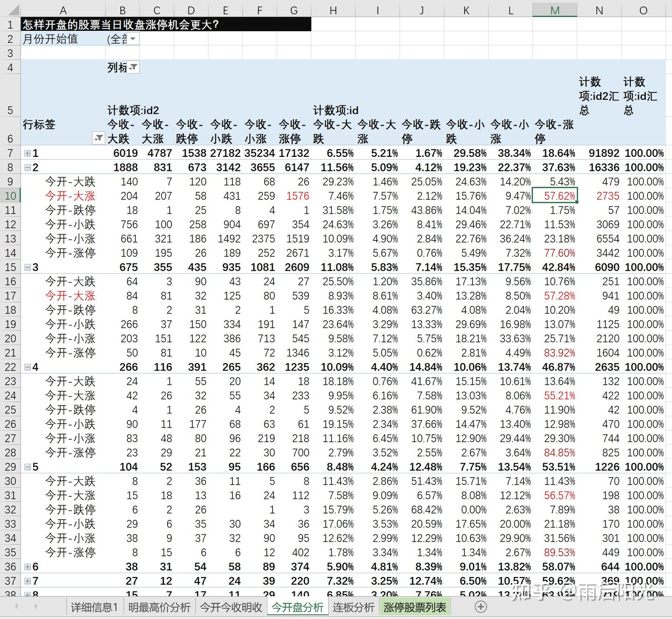
Task: Click the left sheet navigation arrow
Action: click(x=17, y=607)
